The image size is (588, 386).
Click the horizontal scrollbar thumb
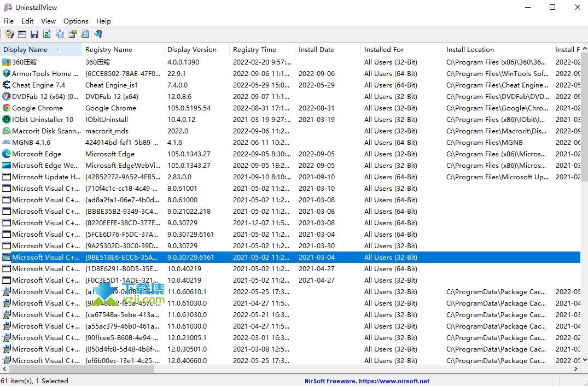(x=80, y=369)
